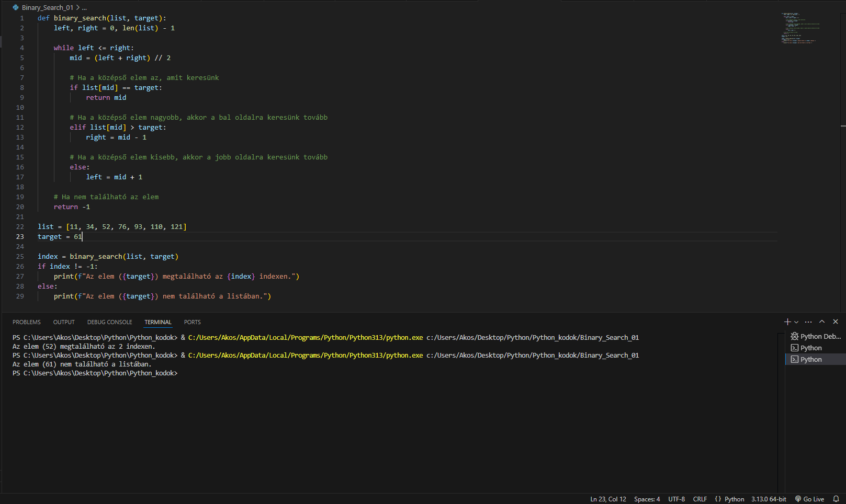
Task: Switch to the middle Python terminal
Action: [810, 348]
